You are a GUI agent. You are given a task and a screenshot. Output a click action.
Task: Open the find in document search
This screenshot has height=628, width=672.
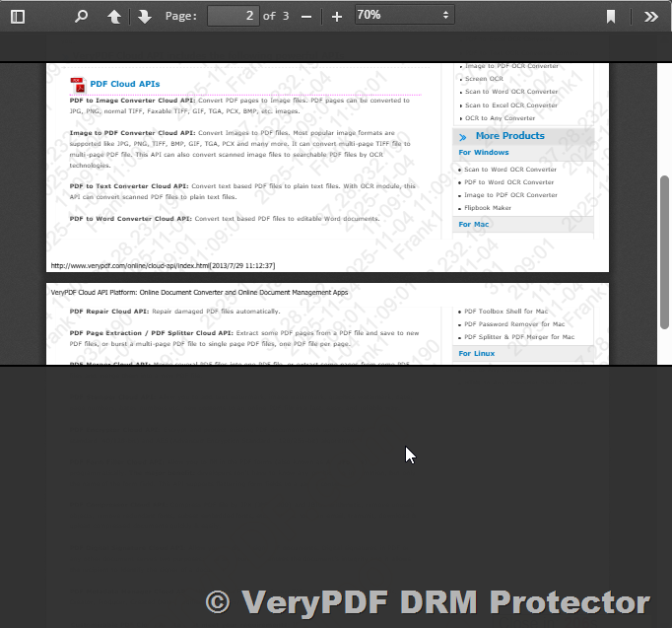pyautogui.click(x=82, y=16)
